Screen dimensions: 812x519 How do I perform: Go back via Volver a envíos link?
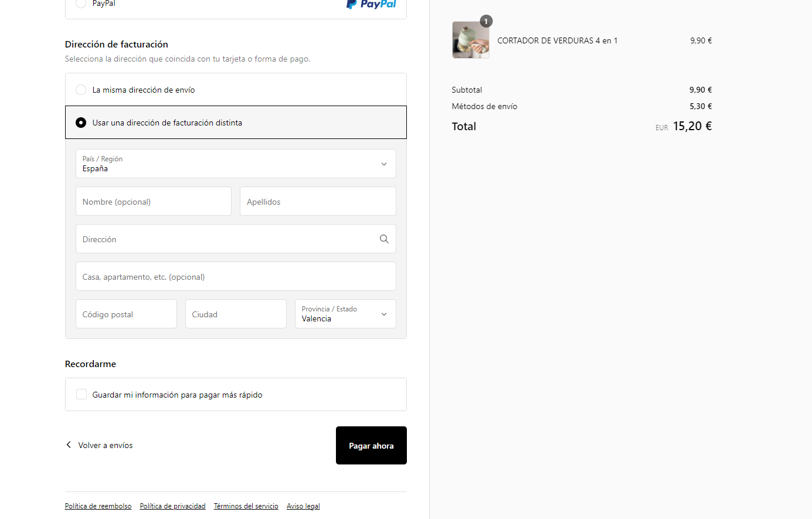[106, 445]
